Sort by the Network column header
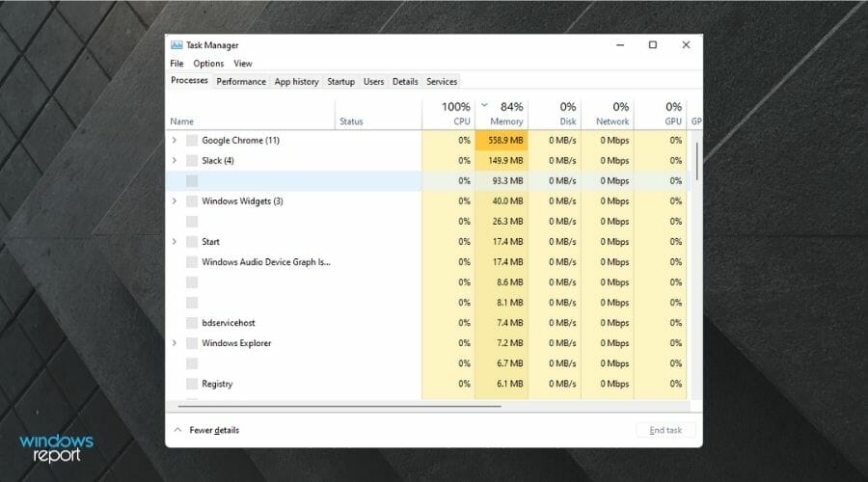Screen dimensions: 868x482 [x=608, y=114]
